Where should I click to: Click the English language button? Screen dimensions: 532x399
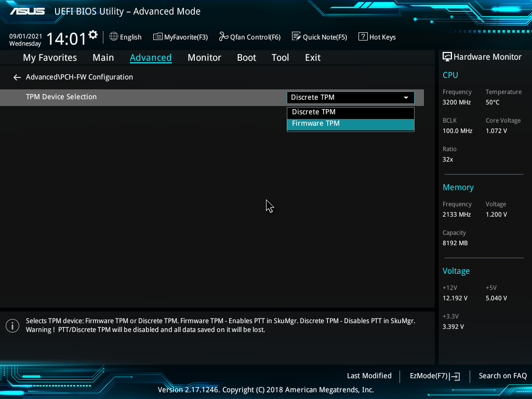[x=126, y=37]
